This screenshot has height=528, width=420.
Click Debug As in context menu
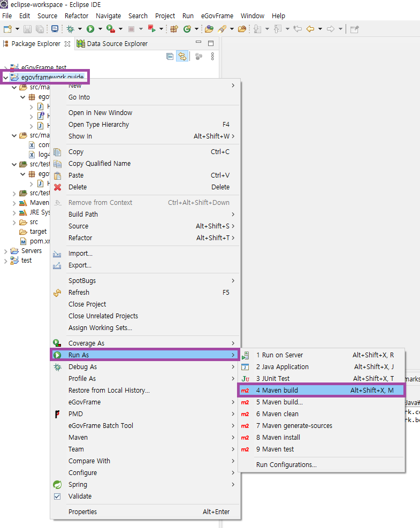[145, 366]
